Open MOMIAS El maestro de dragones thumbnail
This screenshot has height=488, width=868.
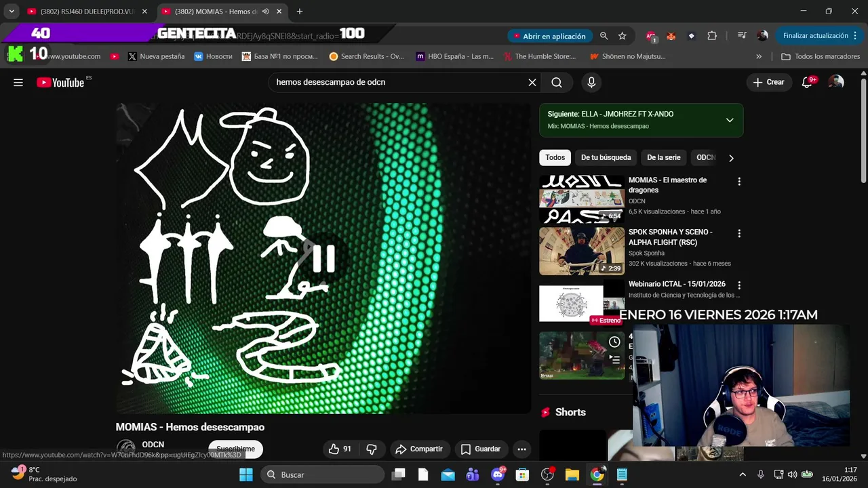(582, 199)
